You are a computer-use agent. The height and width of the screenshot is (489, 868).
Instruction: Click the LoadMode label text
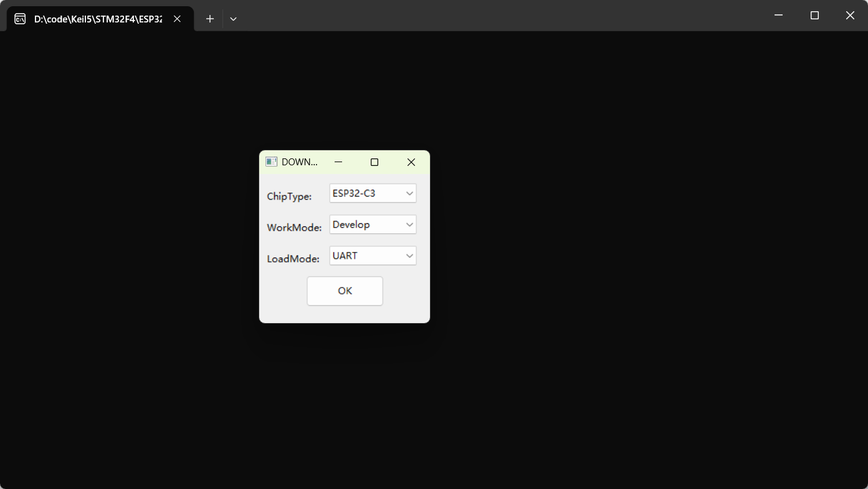click(x=293, y=259)
